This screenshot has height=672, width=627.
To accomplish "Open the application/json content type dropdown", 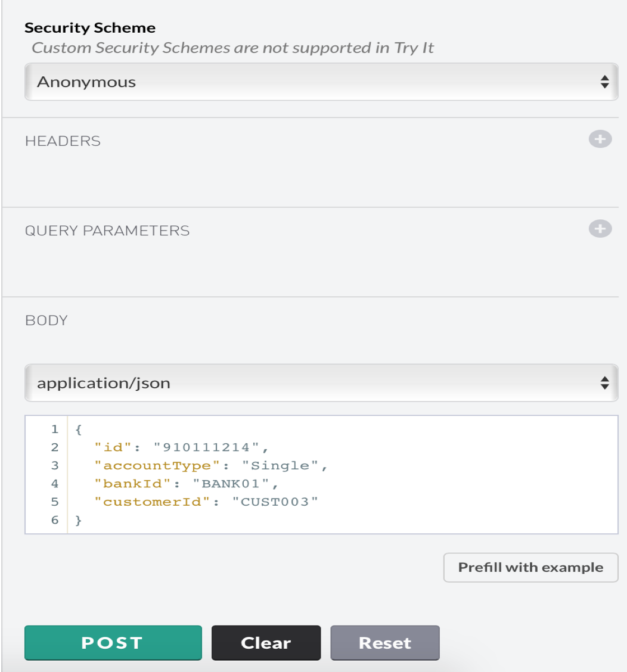I will (x=321, y=383).
